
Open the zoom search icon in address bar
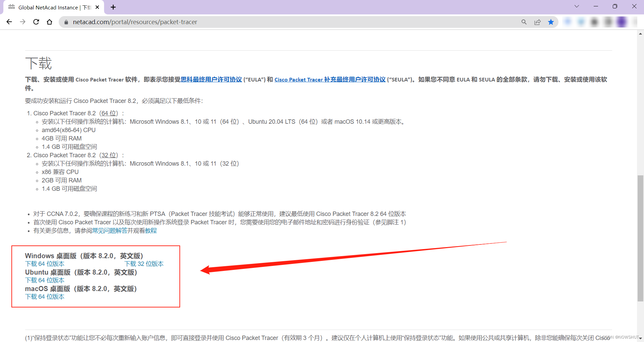point(524,22)
